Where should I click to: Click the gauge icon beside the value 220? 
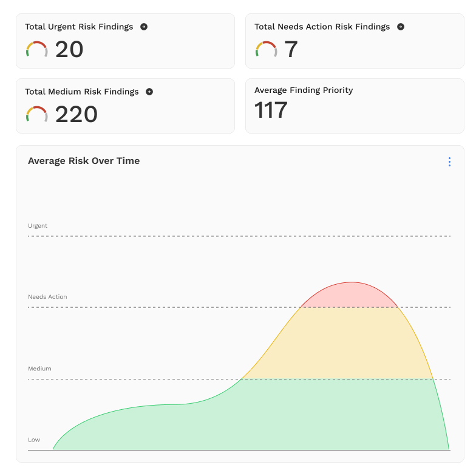[x=36, y=114]
